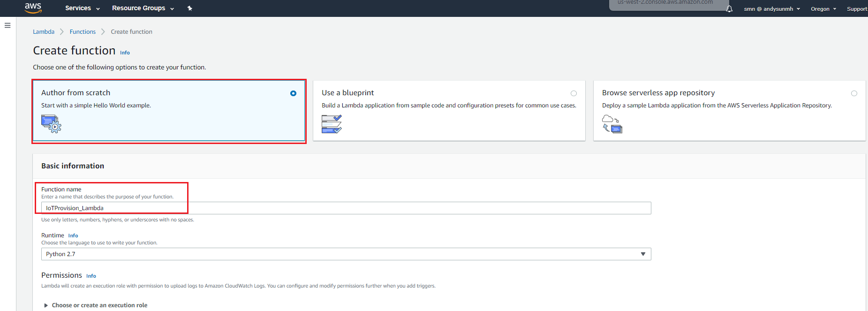Click the AWS logo home icon
Viewport: 868px width, 311px height.
[33, 8]
